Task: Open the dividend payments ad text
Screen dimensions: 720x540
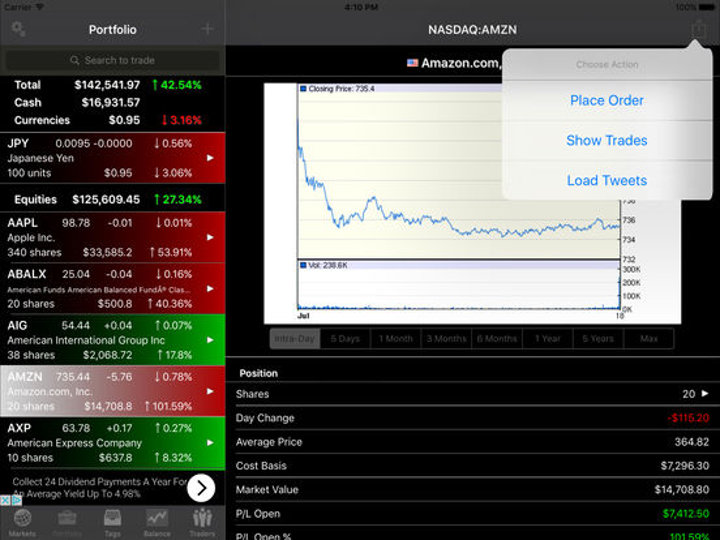Action: [x=99, y=488]
